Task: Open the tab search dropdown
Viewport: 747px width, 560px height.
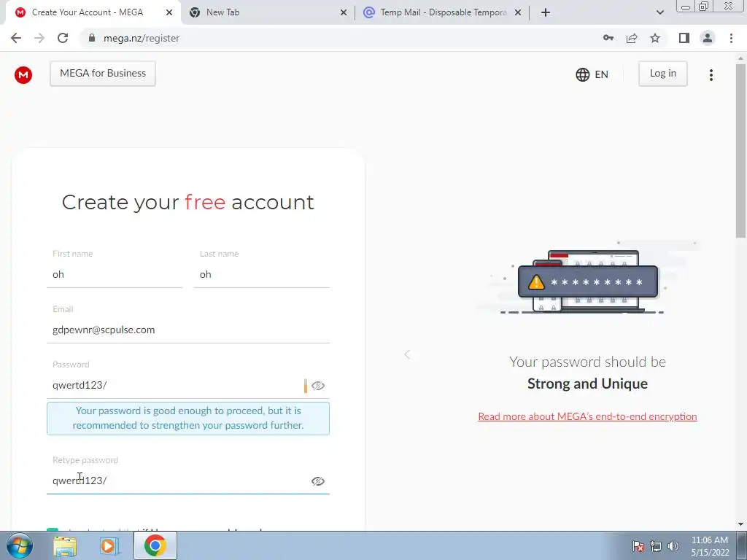Action: tap(659, 13)
